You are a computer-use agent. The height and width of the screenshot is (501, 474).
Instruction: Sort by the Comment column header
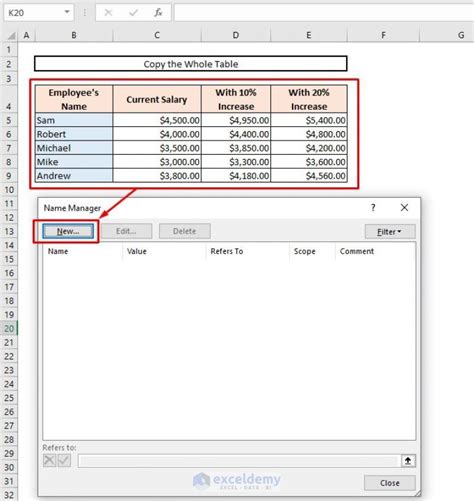[x=375, y=251]
